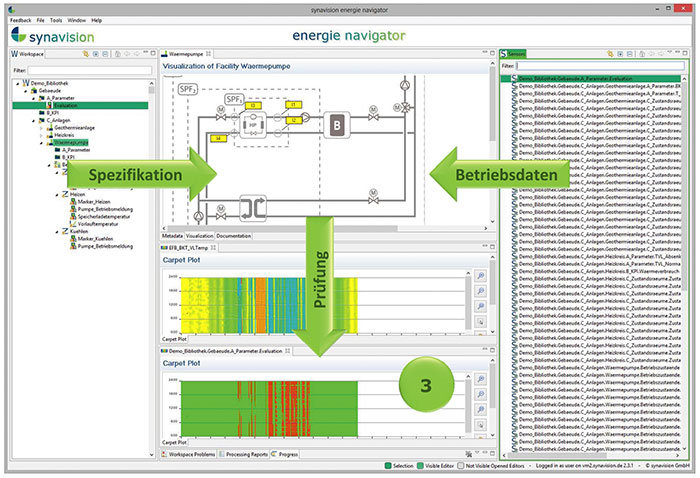Click the heat exchanger symbol in facility diagram
This screenshot has width=700, height=478.
tap(253, 208)
